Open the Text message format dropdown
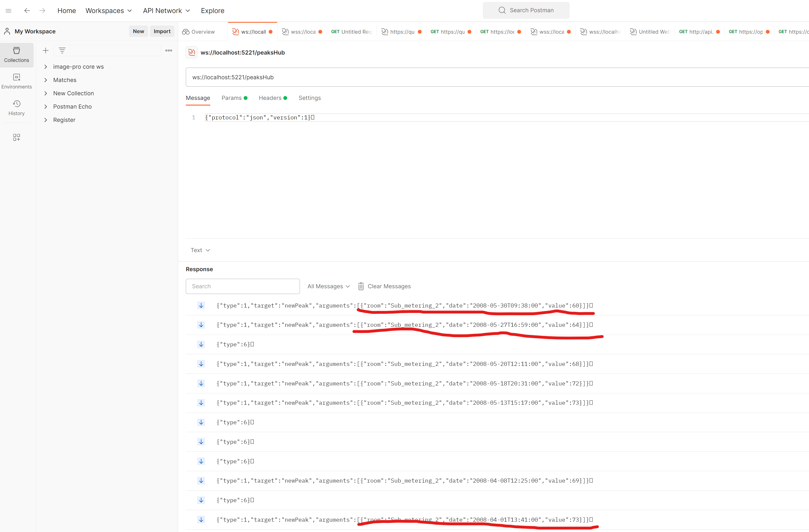This screenshot has width=809, height=532. point(200,250)
